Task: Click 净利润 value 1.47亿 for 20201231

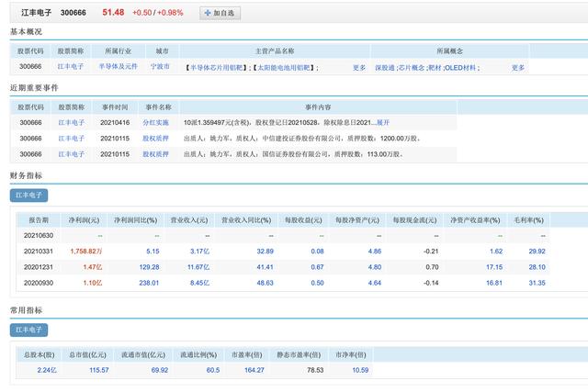Action: [x=93, y=267]
